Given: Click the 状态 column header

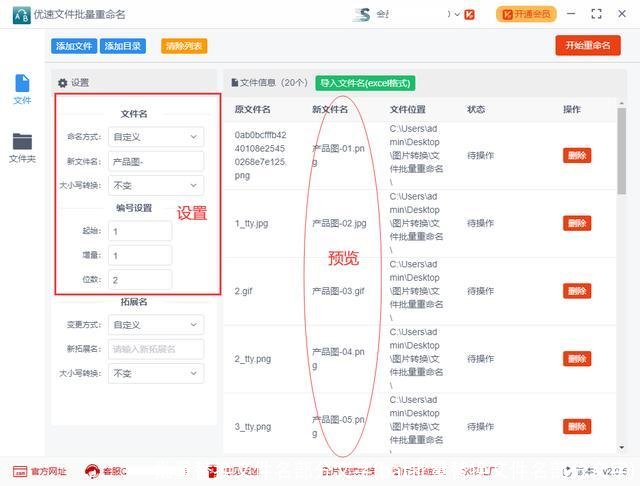Looking at the screenshot, I should point(476,109).
